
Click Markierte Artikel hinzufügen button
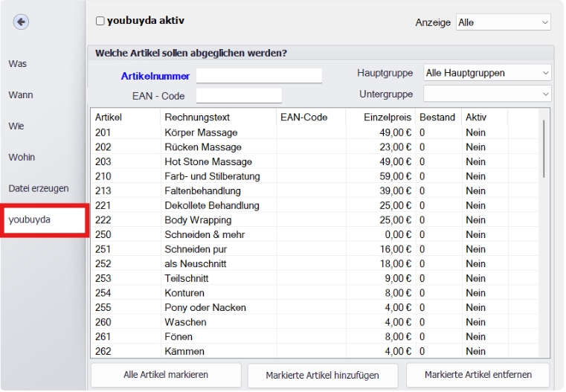click(323, 376)
